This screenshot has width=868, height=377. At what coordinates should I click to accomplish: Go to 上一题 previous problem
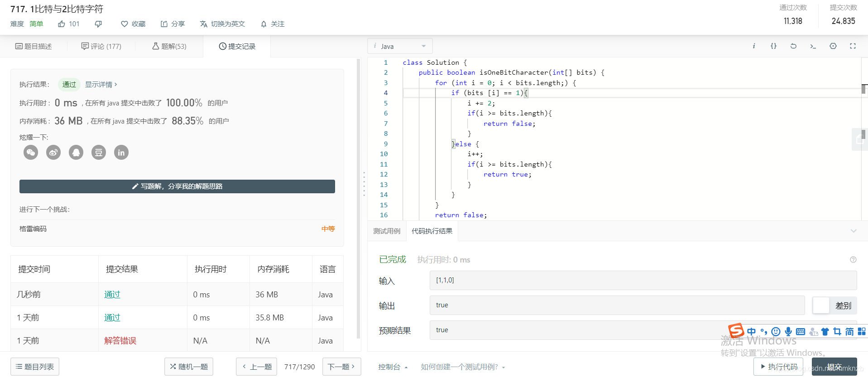tap(257, 367)
